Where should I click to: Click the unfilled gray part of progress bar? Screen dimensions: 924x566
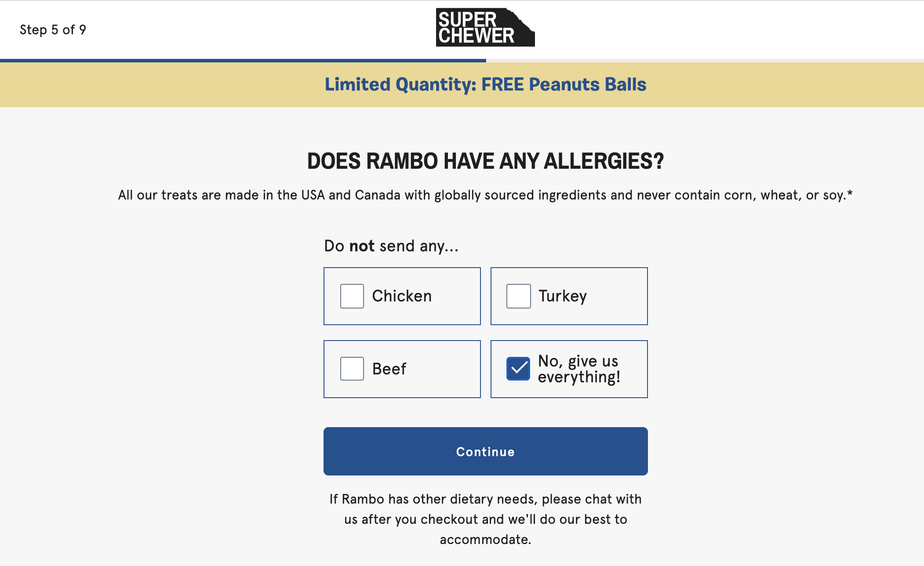[705, 61]
